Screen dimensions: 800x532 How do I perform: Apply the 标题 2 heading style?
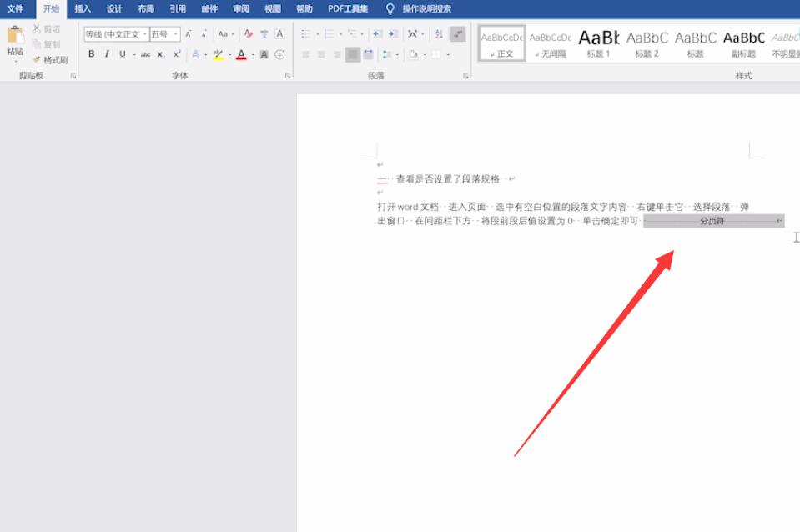point(647,43)
